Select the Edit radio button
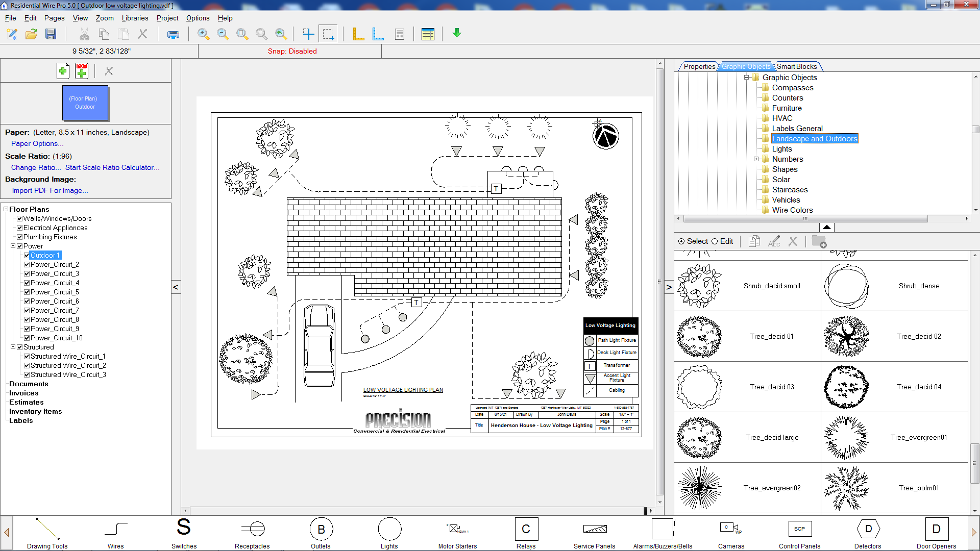This screenshot has height=551, width=980. [715, 241]
